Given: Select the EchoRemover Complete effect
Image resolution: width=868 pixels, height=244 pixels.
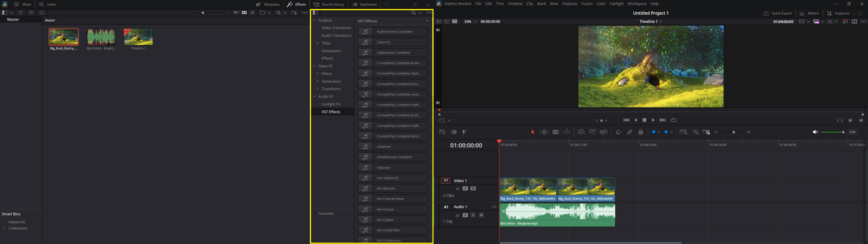Looking at the screenshot, I should pos(393,157).
